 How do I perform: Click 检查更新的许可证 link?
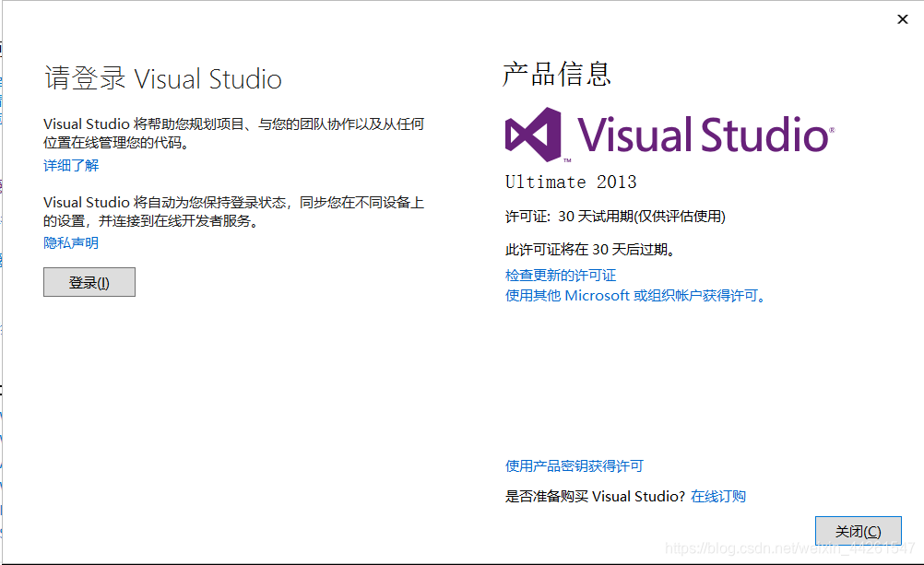pos(561,276)
